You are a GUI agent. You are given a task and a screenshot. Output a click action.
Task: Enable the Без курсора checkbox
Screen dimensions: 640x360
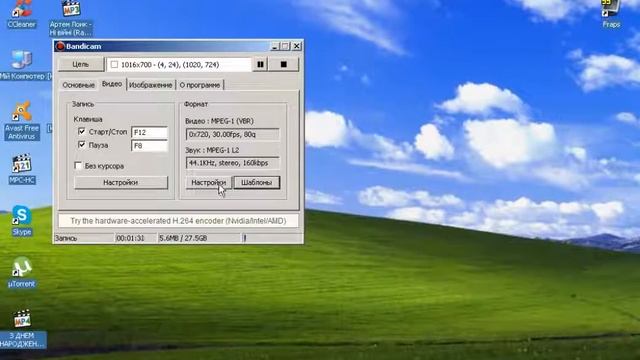(78, 166)
